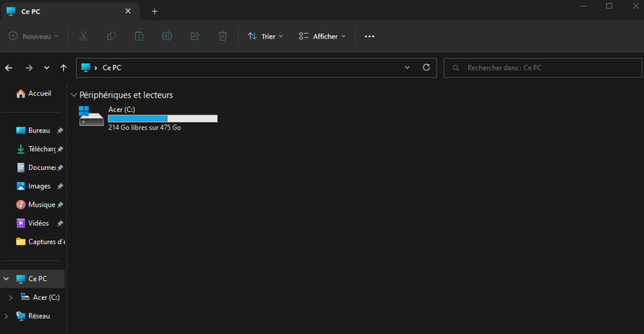This screenshot has height=334, width=644.
Task: Expand Acer (C:) in navigation tree
Action: (x=10, y=297)
